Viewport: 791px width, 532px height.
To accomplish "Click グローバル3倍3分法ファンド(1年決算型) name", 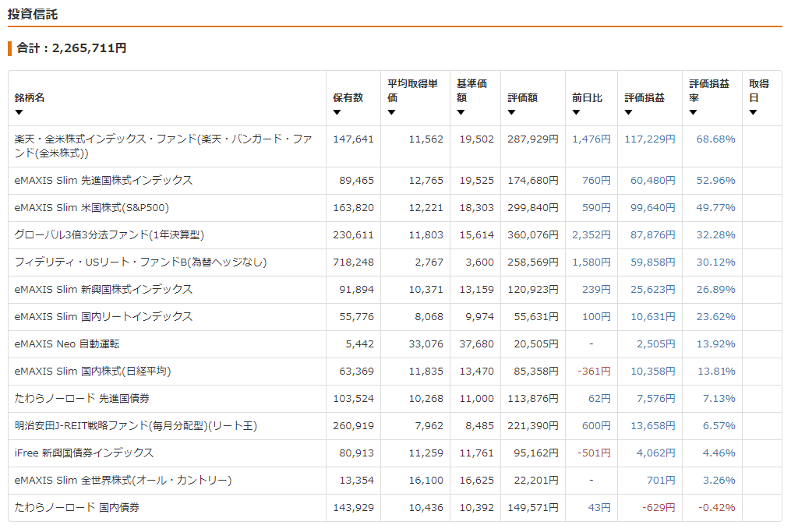I will tap(109, 235).
